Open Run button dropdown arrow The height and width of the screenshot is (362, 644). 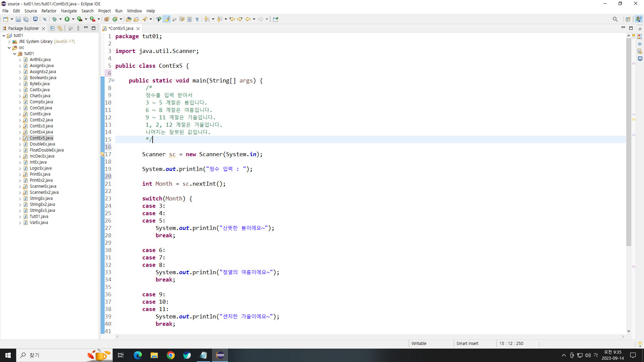click(73, 19)
